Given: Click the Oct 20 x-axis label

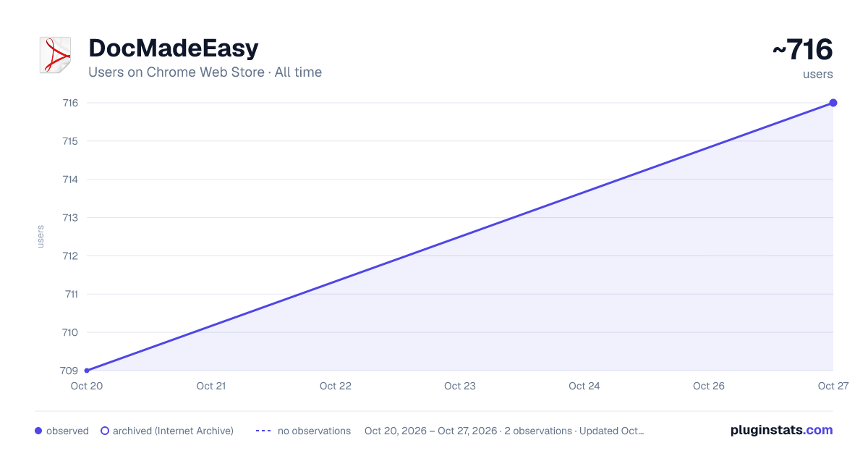Looking at the screenshot, I should pyautogui.click(x=87, y=386).
